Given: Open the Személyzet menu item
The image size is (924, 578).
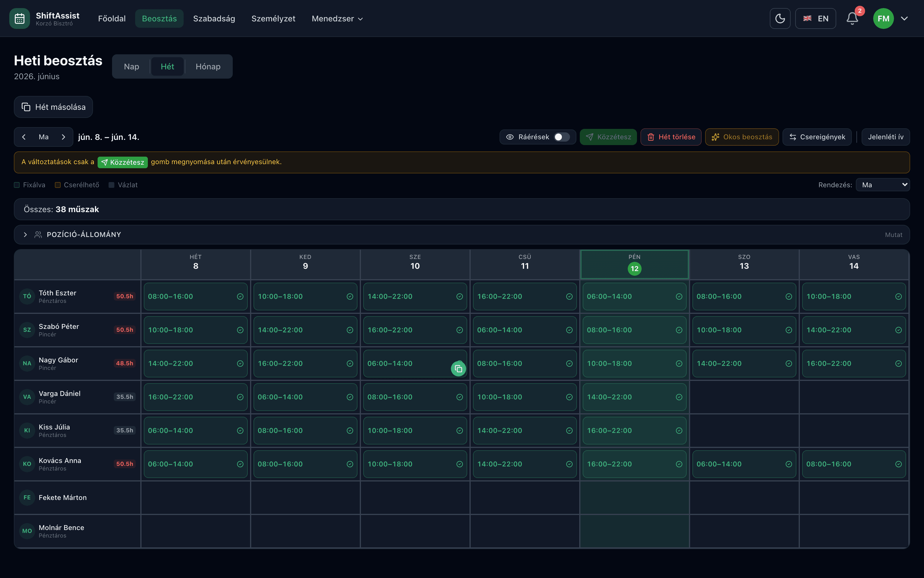Looking at the screenshot, I should coord(273,18).
